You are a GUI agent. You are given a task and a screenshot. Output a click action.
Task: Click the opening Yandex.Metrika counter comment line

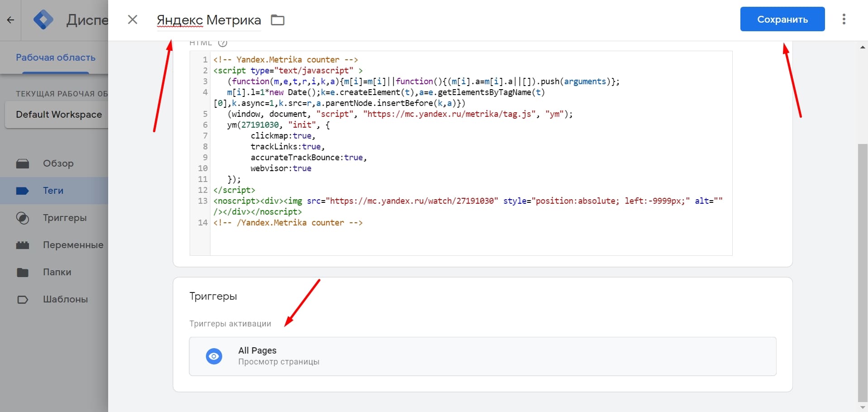coord(286,60)
